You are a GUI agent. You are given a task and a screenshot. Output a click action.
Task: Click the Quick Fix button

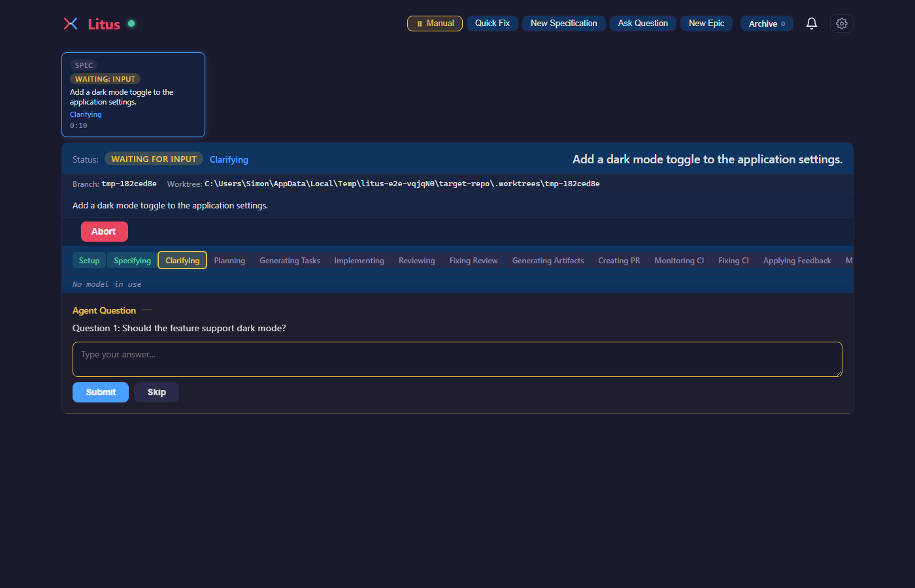[x=492, y=24]
